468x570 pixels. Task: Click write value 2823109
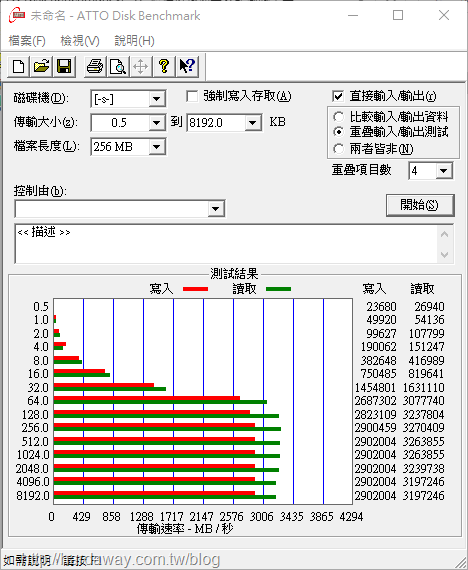(375, 415)
